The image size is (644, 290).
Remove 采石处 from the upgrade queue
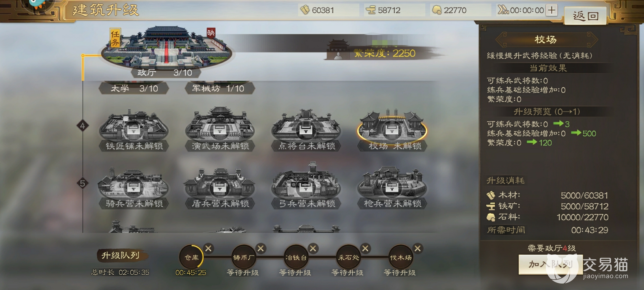tap(365, 248)
